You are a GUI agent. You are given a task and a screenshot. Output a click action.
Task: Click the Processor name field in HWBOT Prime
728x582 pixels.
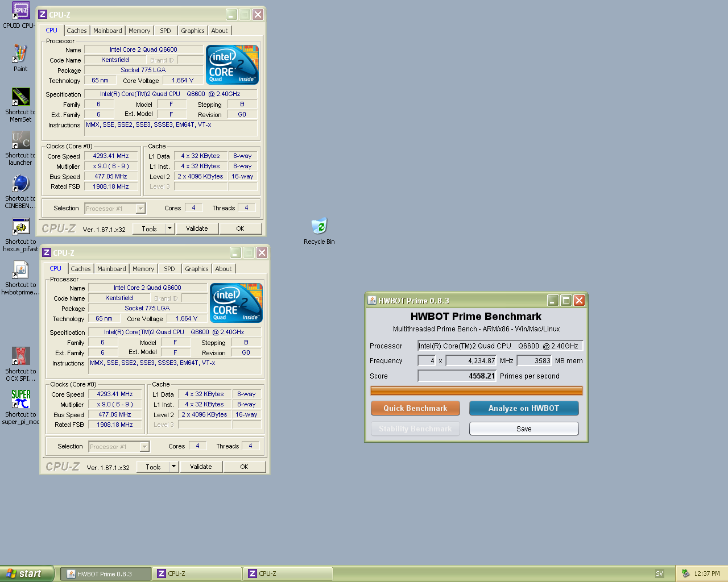click(x=500, y=346)
